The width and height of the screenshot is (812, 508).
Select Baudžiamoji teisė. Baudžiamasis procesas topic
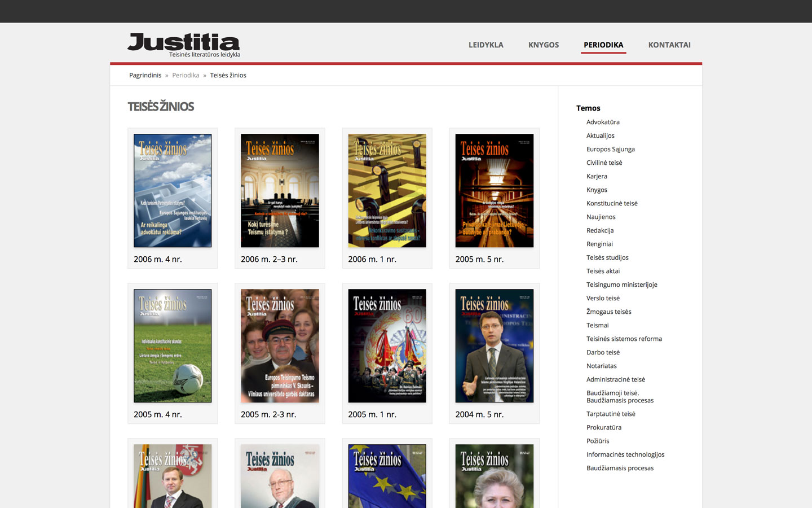click(620, 397)
